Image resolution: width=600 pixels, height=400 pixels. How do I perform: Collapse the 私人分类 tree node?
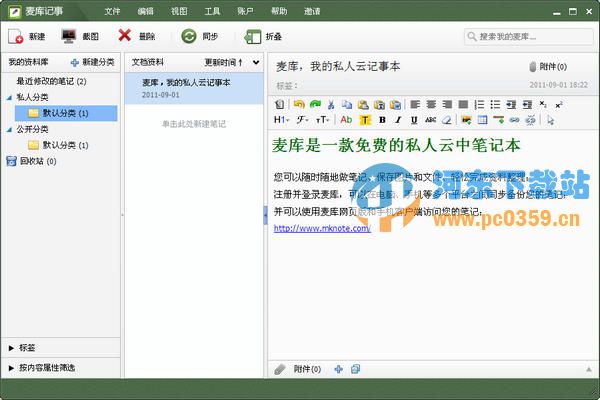pos(10,98)
